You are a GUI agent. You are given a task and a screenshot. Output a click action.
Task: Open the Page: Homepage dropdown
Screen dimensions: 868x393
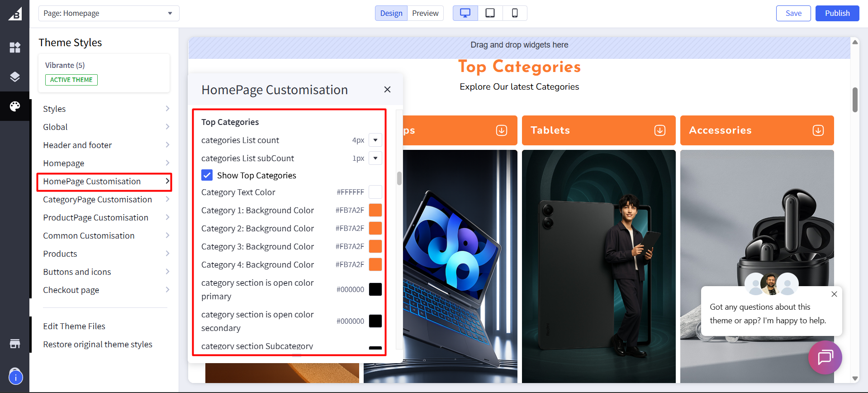click(109, 13)
